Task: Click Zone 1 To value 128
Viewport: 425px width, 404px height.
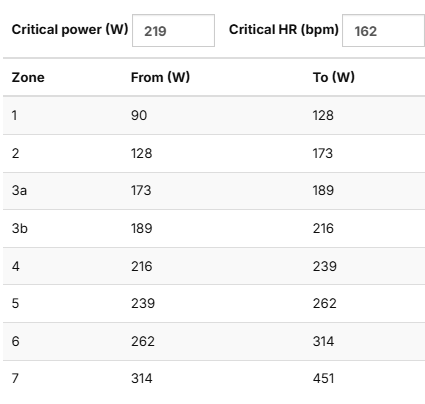Action: coord(323,115)
